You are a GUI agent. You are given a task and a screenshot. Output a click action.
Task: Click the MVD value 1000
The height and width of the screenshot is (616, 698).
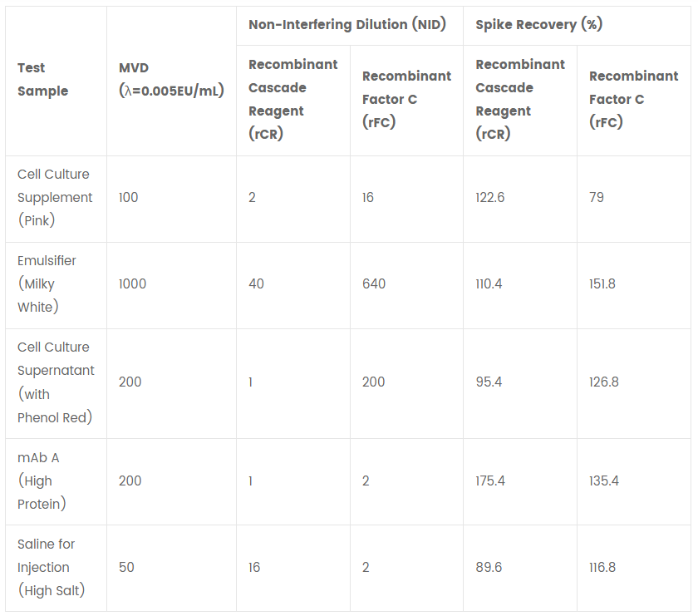click(132, 283)
